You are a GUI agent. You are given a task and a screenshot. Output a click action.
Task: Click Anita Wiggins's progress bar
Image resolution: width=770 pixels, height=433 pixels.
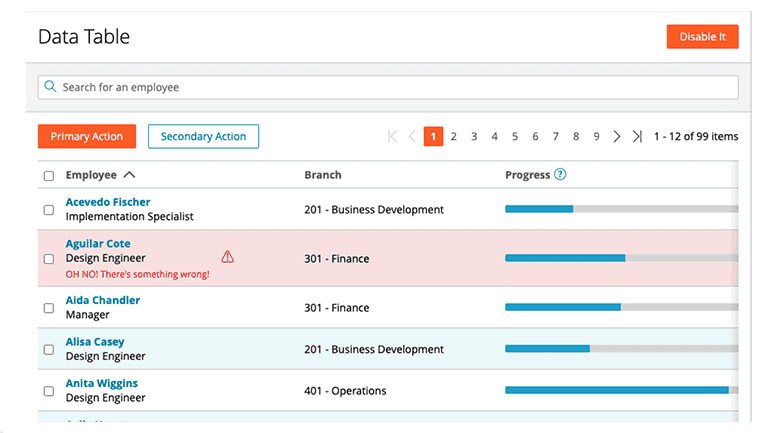point(622,390)
